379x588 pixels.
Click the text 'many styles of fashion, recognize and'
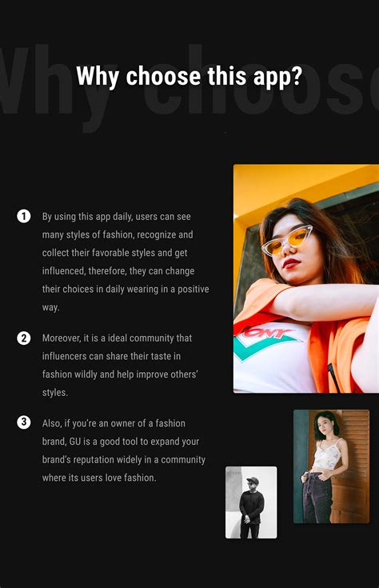click(x=118, y=234)
